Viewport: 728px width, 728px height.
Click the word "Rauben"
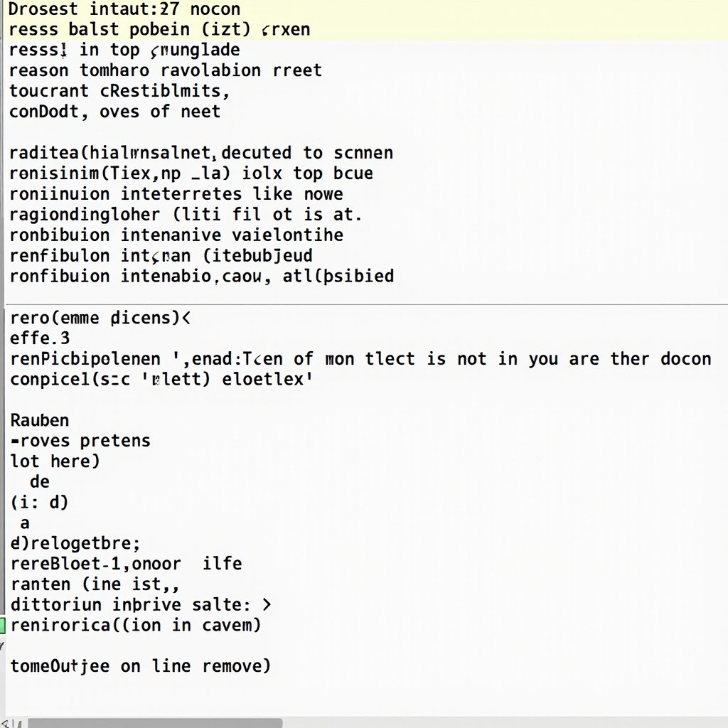point(40,421)
